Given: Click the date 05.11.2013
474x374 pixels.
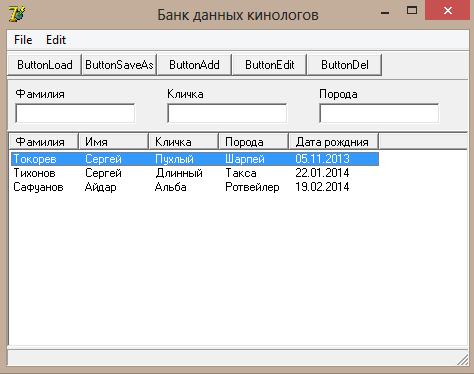Looking at the screenshot, I should click(322, 159).
